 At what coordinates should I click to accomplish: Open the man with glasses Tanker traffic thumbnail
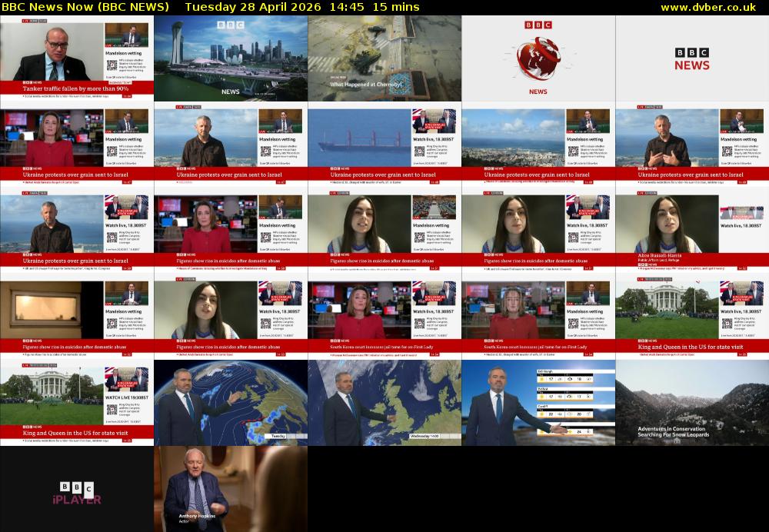point(77,58)
